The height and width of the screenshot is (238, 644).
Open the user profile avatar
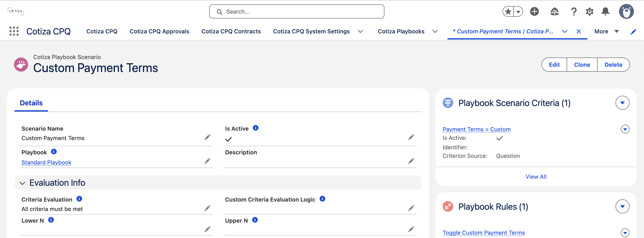[x=626, y=11]
